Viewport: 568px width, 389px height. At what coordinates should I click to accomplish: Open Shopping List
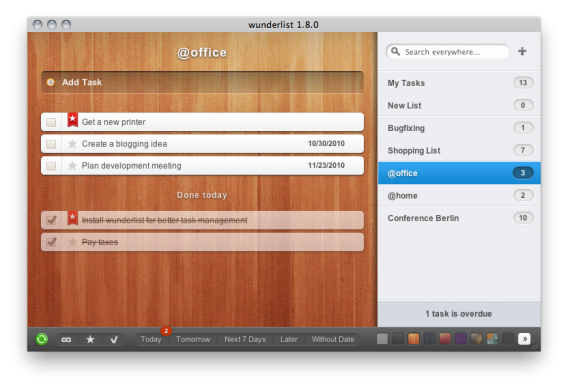click(x=459, y=150)
